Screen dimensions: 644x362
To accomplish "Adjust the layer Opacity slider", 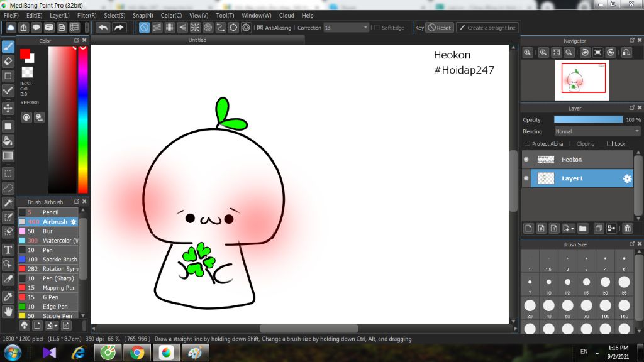I will (x=588, y=119).
